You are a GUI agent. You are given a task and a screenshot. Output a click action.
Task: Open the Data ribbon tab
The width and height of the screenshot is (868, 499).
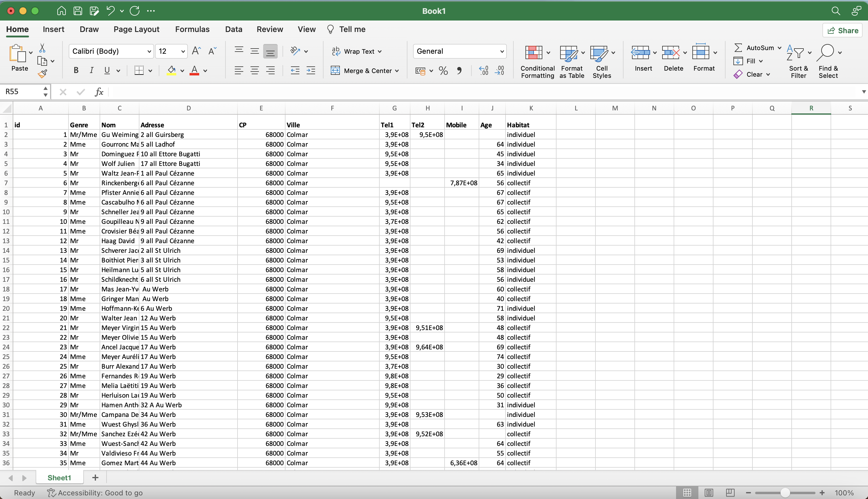click(x=234, y=29)
